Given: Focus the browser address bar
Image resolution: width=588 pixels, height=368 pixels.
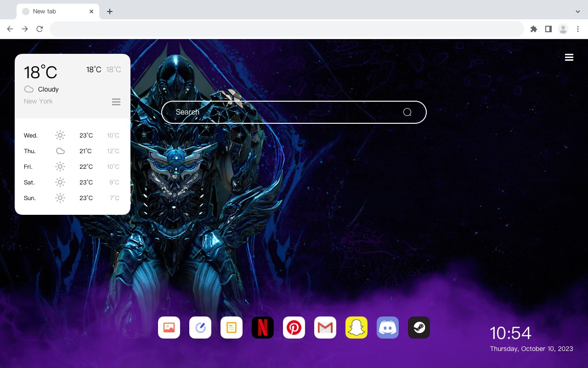Looking at the screenshot, I should pos(287,29).
